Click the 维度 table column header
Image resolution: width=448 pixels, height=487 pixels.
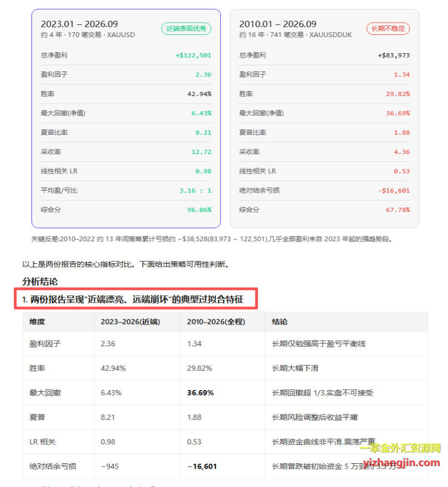click(37, 322)
